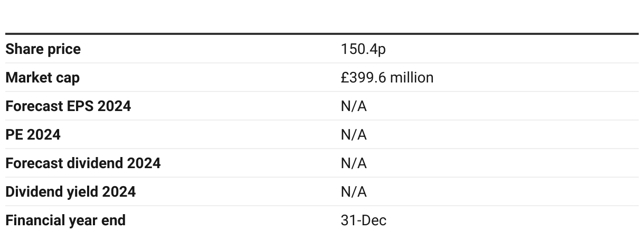Click the thick top border of the table
Viewport: 644px width, 239px height.
322,34
